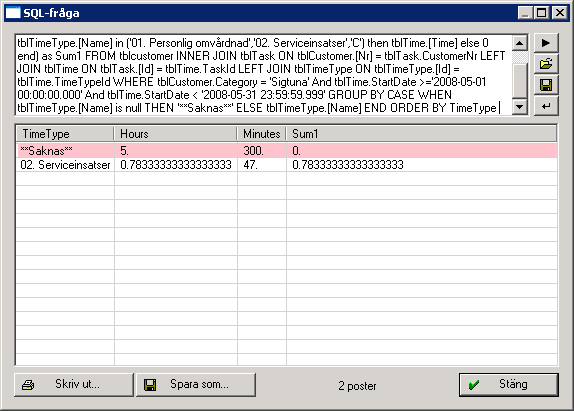Run the SQL query with play icon

[x=545, y=43]
